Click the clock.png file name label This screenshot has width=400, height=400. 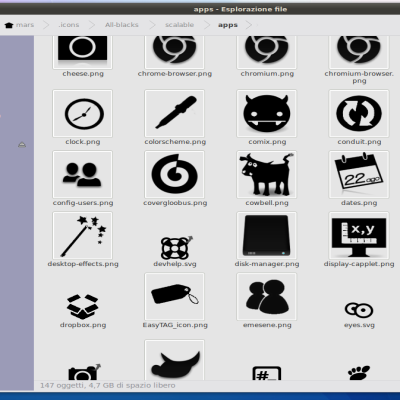click(x=83, y=142)
